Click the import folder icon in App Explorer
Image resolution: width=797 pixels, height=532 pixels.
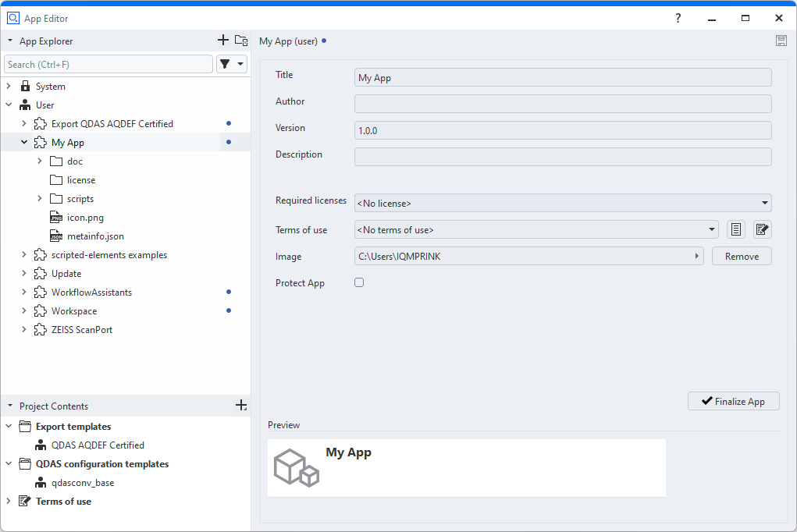241,41
